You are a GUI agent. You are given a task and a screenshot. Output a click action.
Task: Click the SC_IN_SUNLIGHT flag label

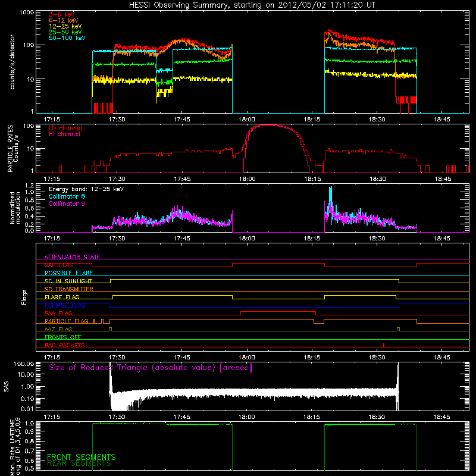[68, 281]
